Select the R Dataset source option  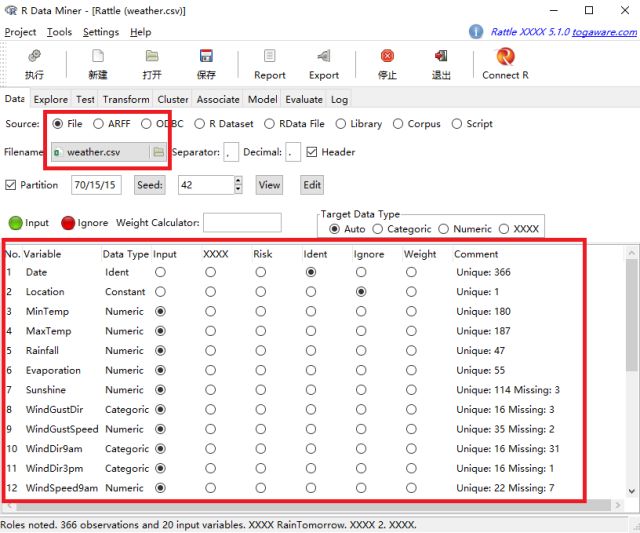coord(199,124)
